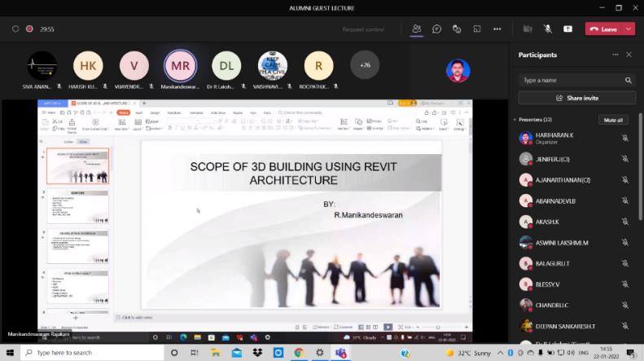644x361 pixels.
Task: Open File Explorer on taskbar
Action: click(x=216, y=353)
